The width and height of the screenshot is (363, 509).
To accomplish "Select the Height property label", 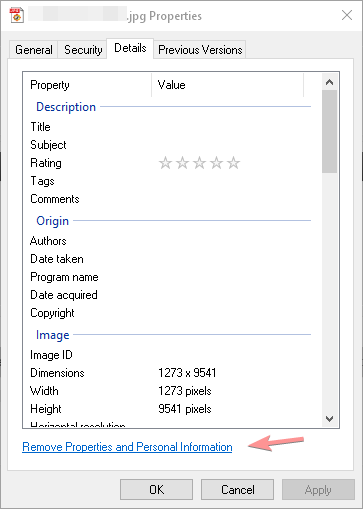I will point(46,409).
